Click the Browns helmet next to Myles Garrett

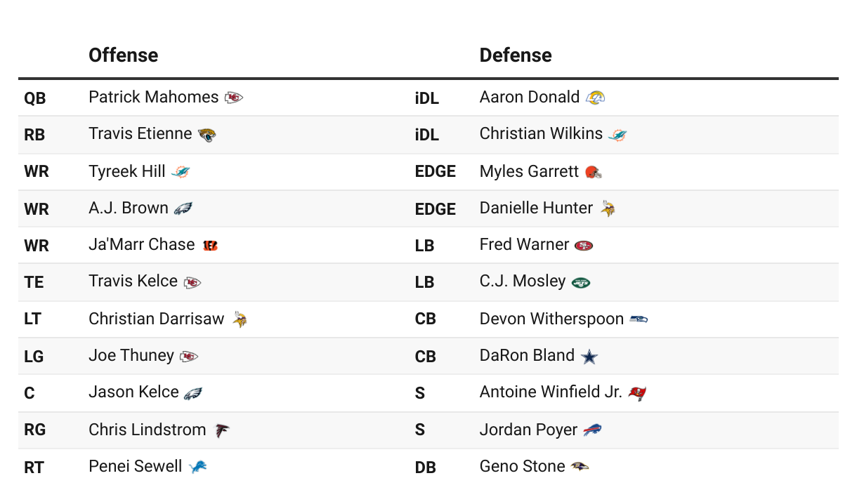(x=594, y=172)
